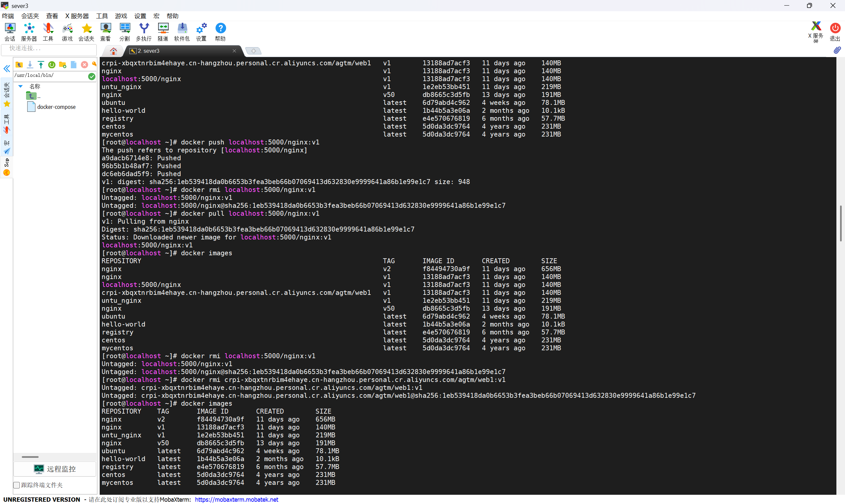Click the 软件包 packages icon

[x=182, y=32]
